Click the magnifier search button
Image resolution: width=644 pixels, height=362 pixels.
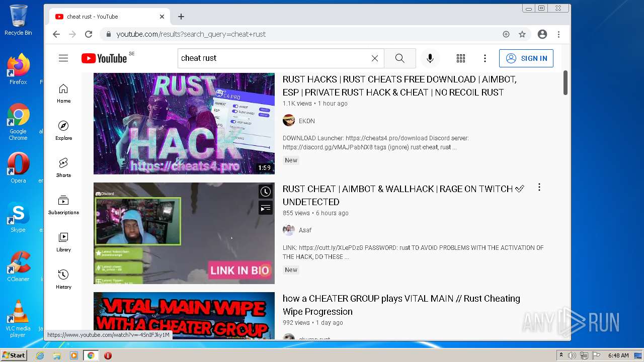399,58
